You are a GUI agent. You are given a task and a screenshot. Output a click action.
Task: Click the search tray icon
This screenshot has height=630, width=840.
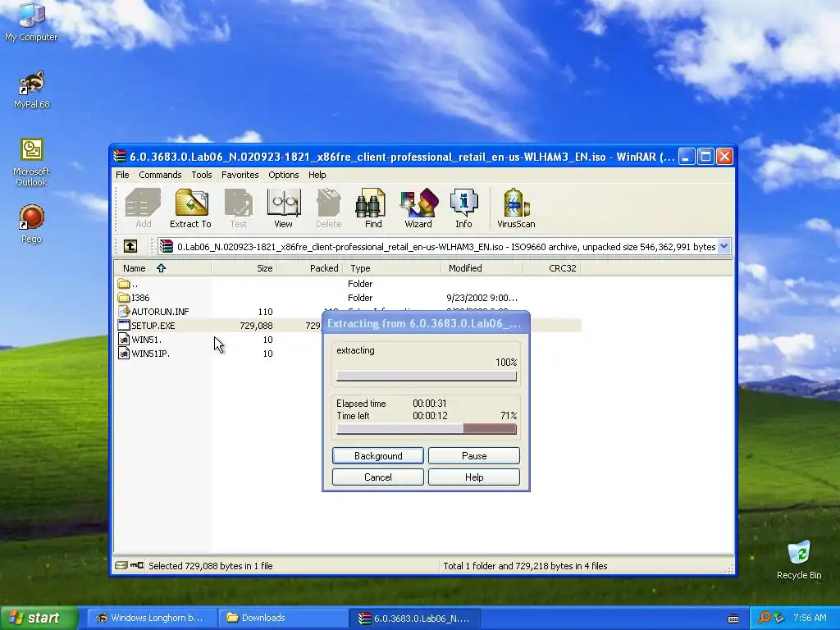[x=765, y=618]
